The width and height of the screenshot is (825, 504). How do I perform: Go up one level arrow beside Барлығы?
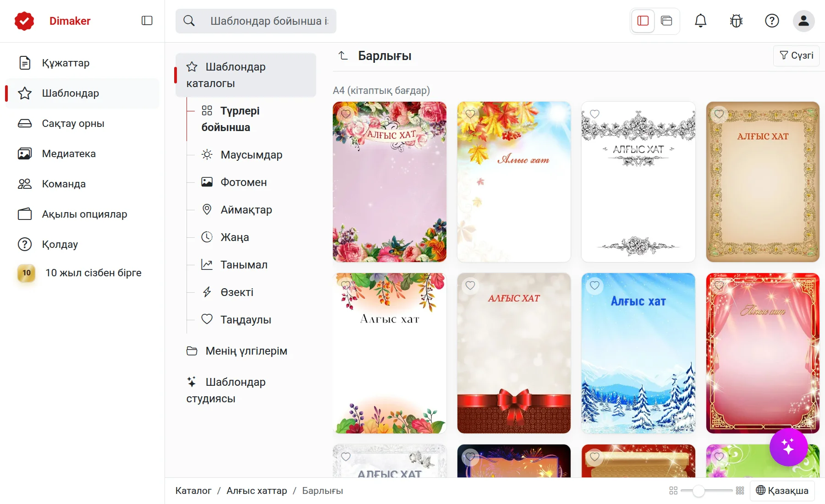(x=343, y=56)
